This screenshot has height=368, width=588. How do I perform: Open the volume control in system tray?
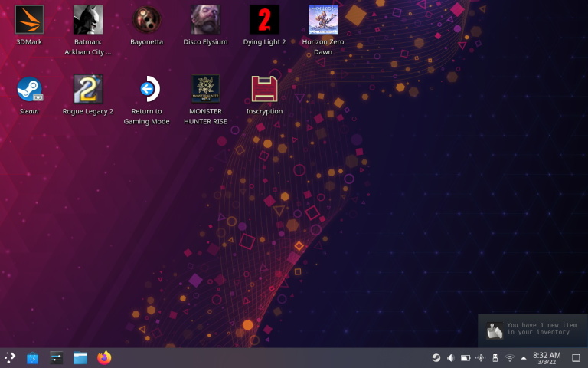[x=451, y=358]
